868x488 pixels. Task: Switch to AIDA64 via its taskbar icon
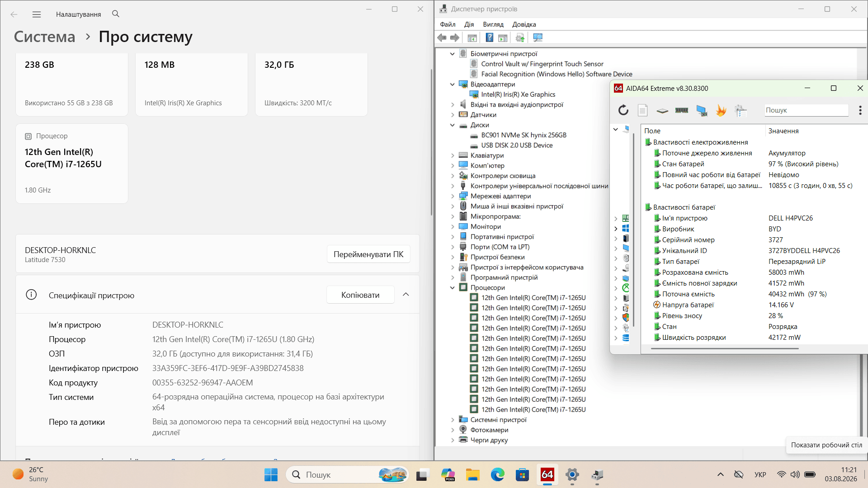(547, 474)
